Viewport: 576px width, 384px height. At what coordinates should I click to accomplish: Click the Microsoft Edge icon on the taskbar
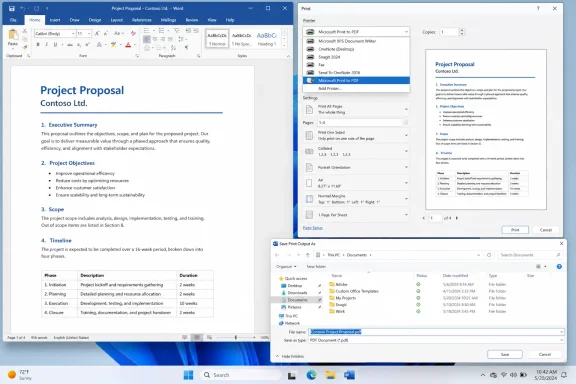(x=312, y=375)
